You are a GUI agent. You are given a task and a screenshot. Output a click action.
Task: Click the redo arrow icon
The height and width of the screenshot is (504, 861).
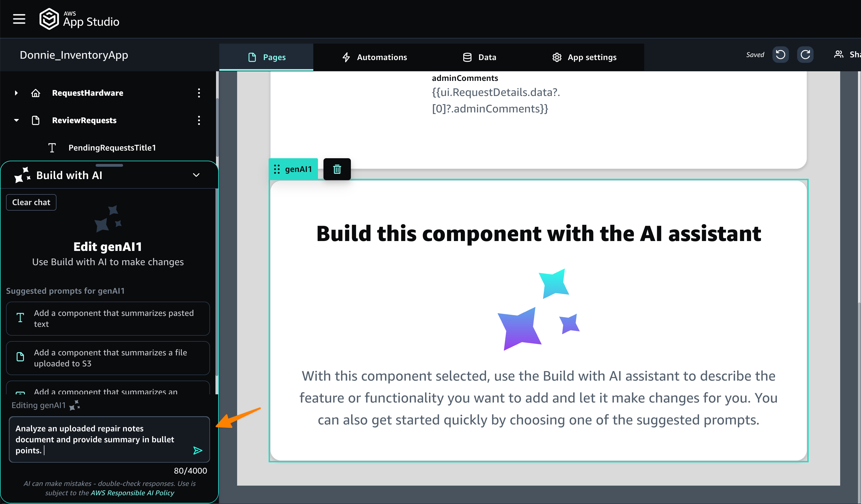pyautogui.click(x=805, y=55)
